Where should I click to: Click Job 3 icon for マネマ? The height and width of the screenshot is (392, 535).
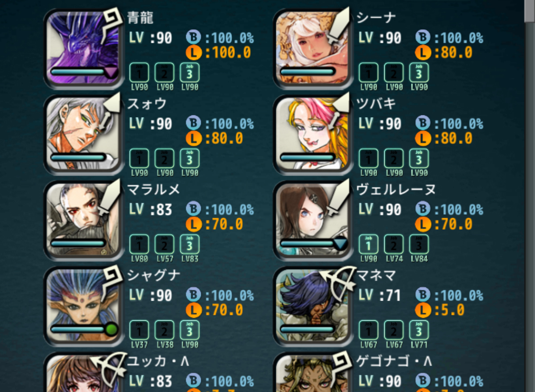pos(419,330)
